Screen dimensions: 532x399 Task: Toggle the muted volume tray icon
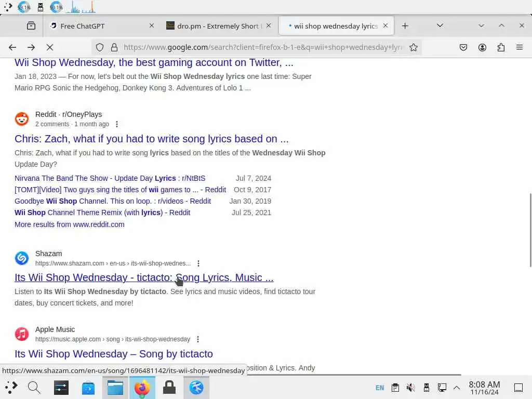(x=410, y=388)
